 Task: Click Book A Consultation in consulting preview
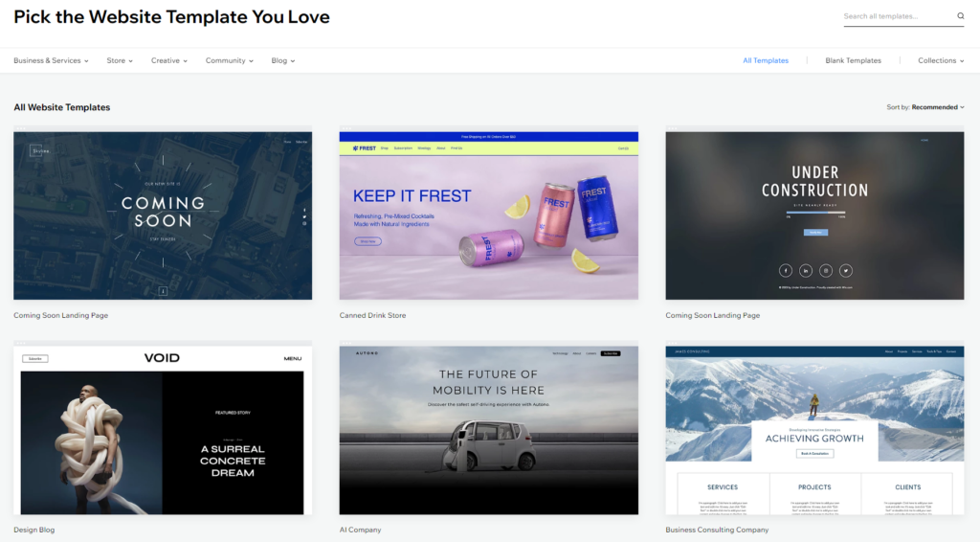814,453
